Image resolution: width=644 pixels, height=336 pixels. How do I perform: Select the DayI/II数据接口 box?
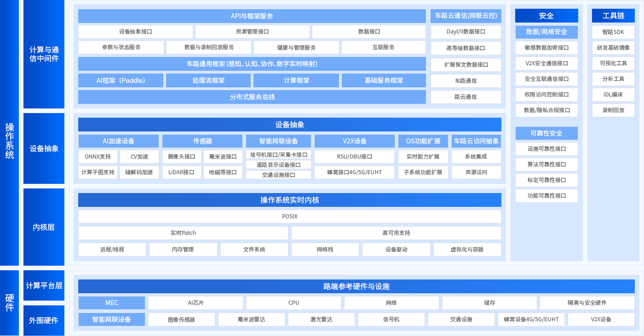[466, 32]
